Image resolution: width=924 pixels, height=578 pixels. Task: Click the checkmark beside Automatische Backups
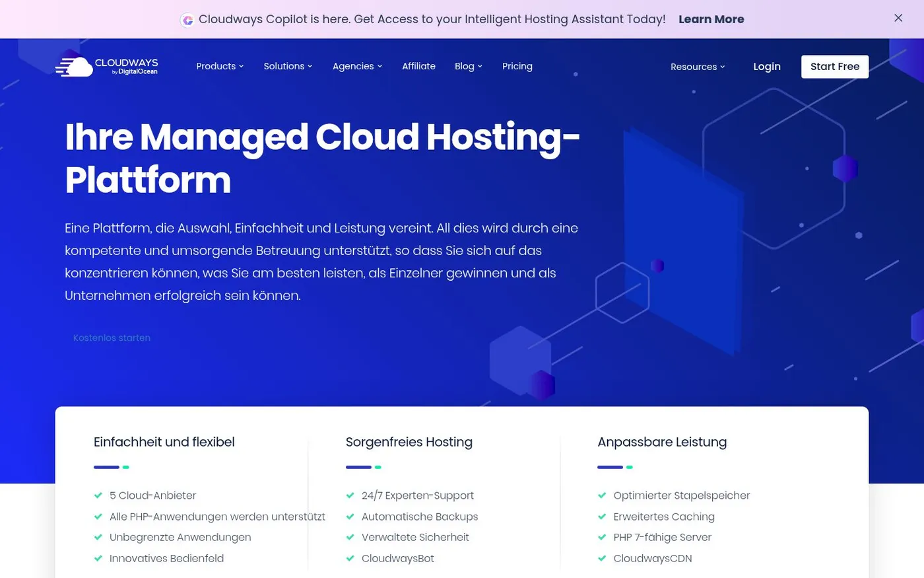(350, 517)
